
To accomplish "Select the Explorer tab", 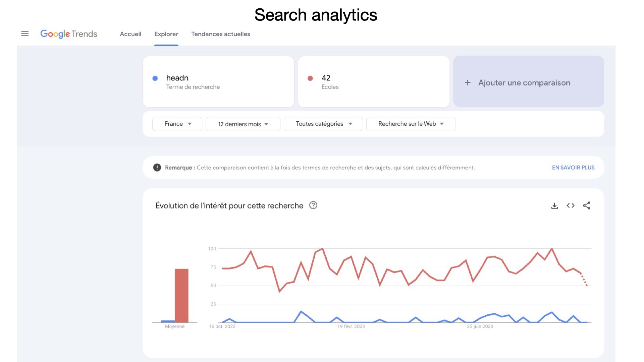I will [x=166, y=34].
